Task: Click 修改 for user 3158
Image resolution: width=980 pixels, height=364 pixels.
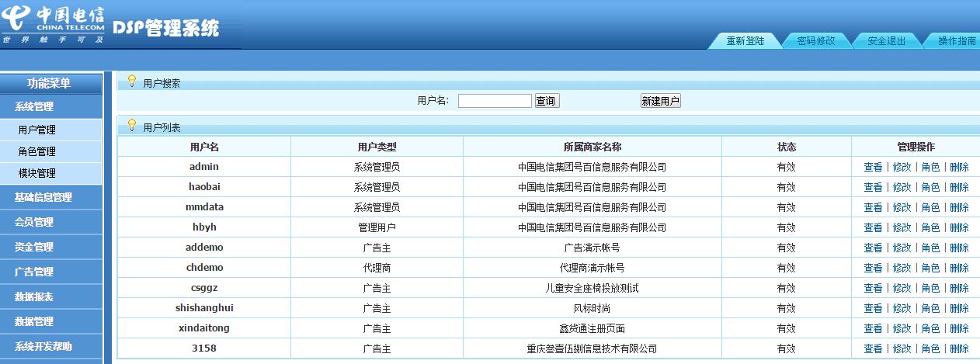Action: pyautogui.click(x=902, y=348)
